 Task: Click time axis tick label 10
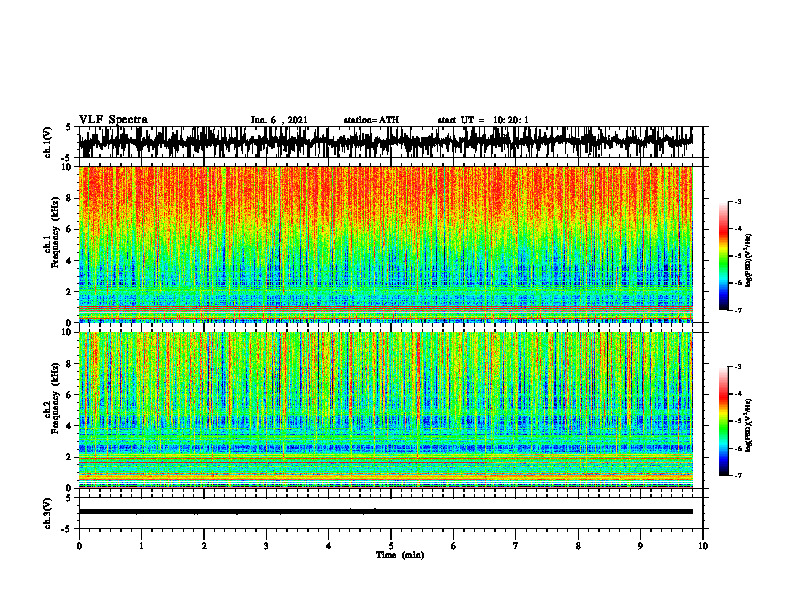coord(703,546)
